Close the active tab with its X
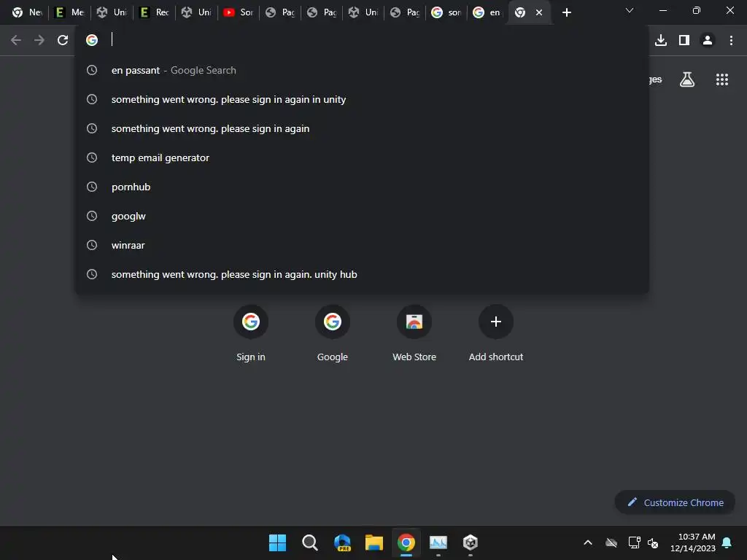747x560 pixels. [539, 12]
